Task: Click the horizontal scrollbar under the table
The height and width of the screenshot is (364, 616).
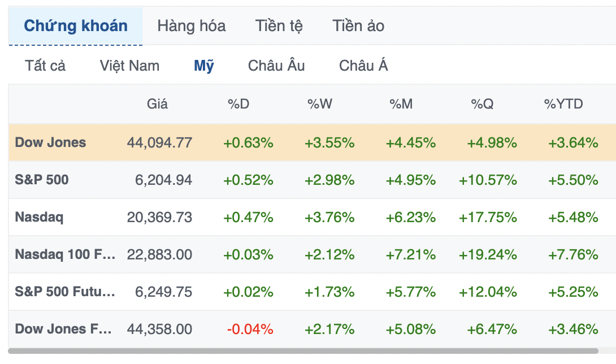Action: (x=303, y=351)
